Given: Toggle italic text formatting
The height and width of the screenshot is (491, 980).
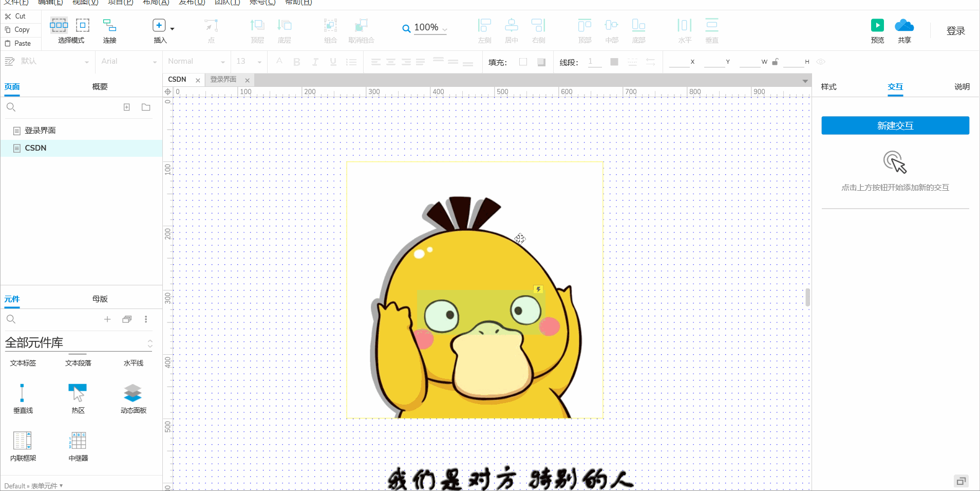Looking at the screenshot, I should 315,62.
